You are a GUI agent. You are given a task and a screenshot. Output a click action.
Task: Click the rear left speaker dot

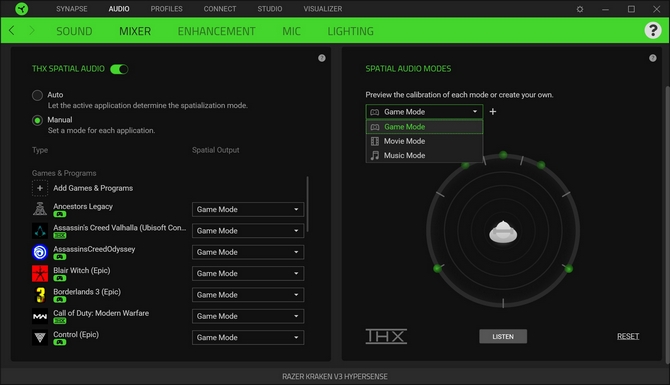pyautogui.click(x=437, y=268)
